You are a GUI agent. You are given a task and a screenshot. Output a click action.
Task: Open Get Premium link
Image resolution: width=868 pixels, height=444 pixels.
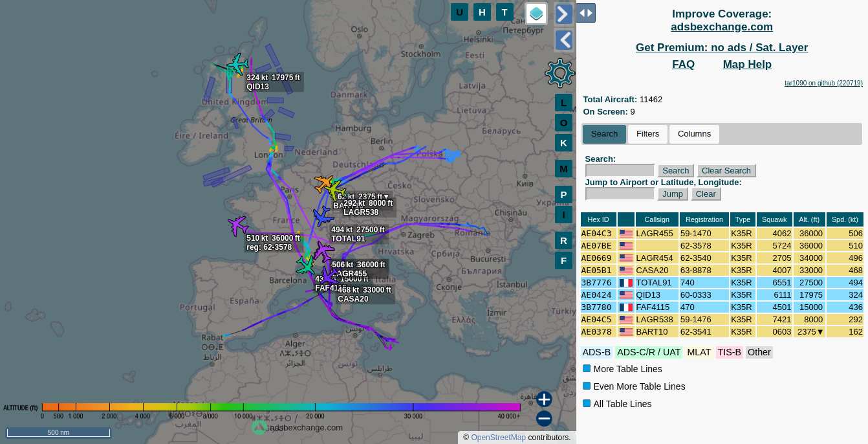click(722, 47)
